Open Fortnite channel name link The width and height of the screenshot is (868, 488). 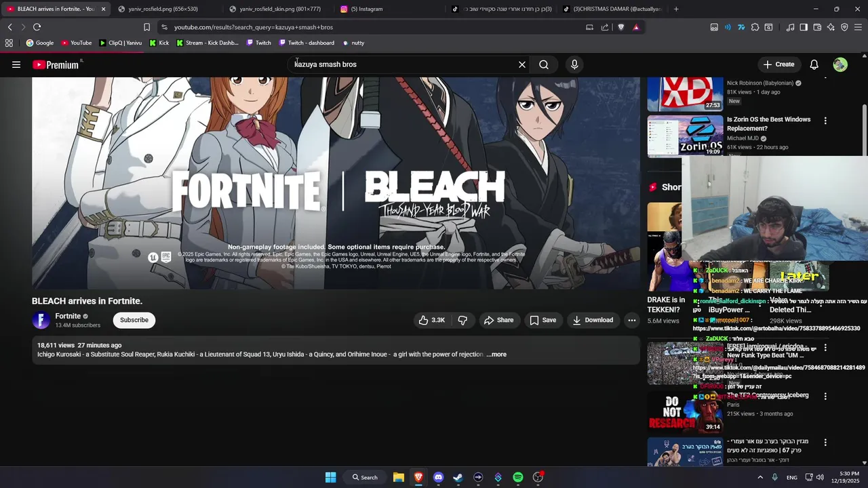coord(68,316)
